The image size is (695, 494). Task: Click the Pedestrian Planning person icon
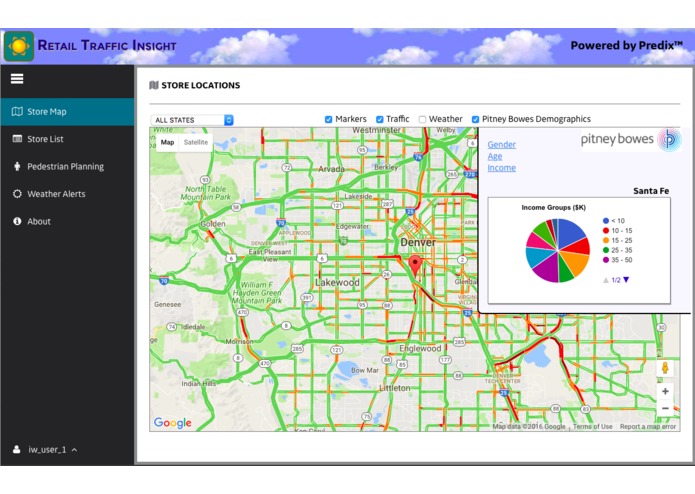pos(17,166)
